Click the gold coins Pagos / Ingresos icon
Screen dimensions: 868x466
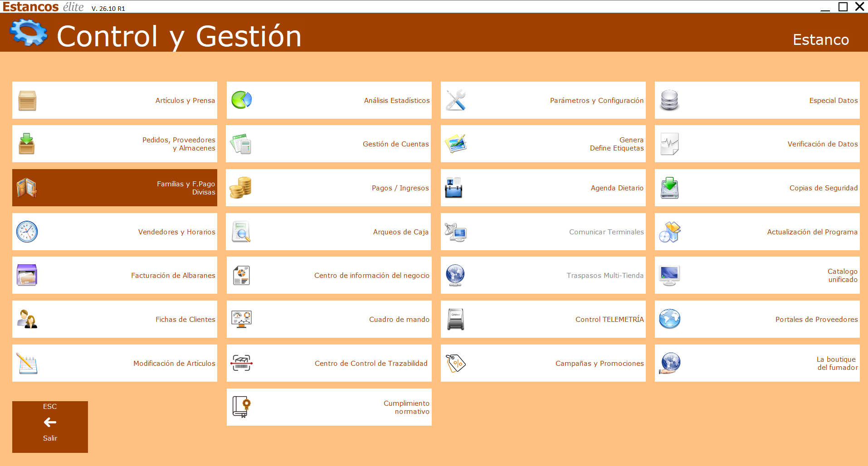[x=240, y=188]
